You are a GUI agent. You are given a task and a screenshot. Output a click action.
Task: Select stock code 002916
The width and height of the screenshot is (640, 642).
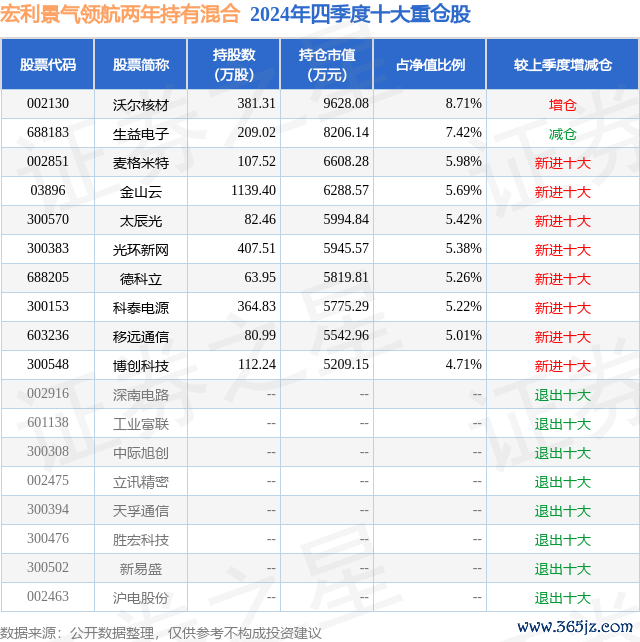pyautogui.click(x=48, y=394)
